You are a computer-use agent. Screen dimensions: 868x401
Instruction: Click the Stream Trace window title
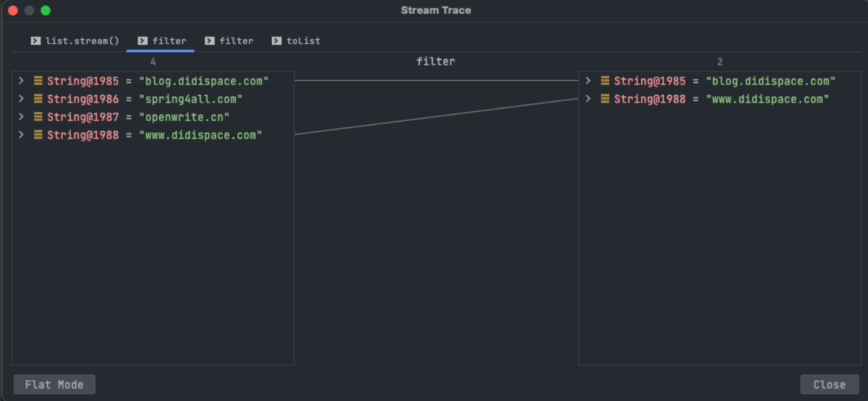[436, 10]
